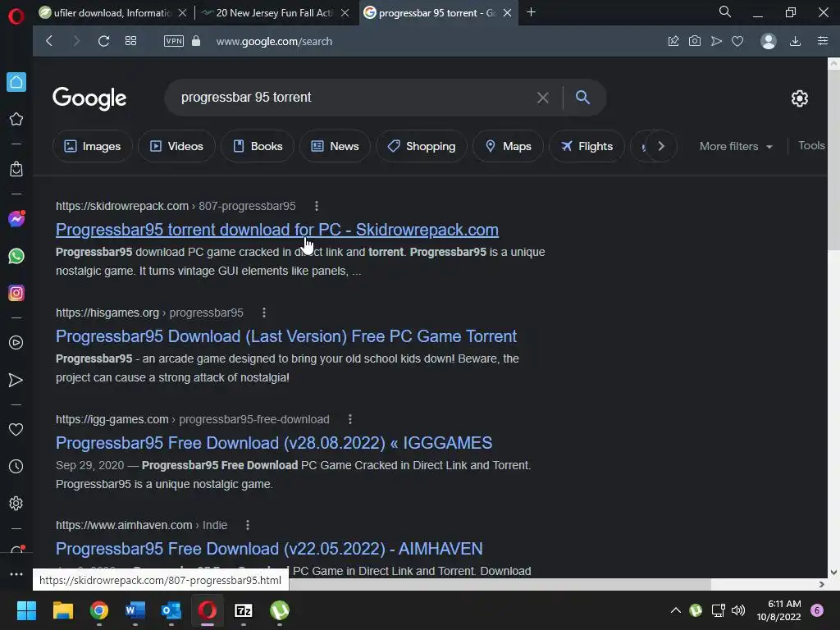840x630 pixels.
Task: Open Speed Dial grid icon
Action: pyautogui.click(x=130, y=41)
